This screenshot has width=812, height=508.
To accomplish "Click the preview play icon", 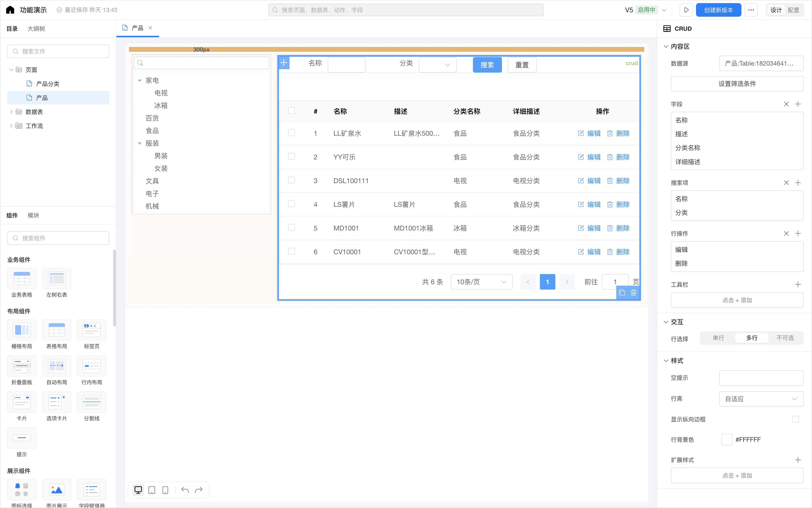I will [686, 10].
